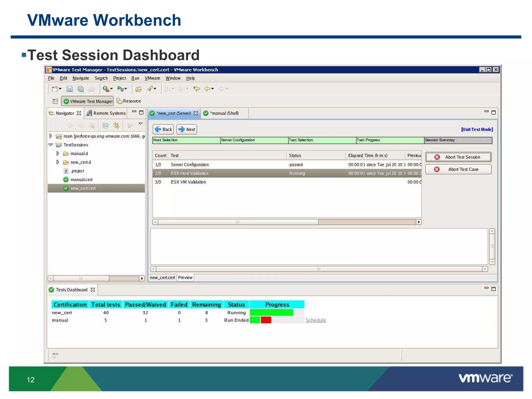This screenshot has width=532, height=399.
Task: Select Session Summary wizard step
Action: tap(458, 140)
